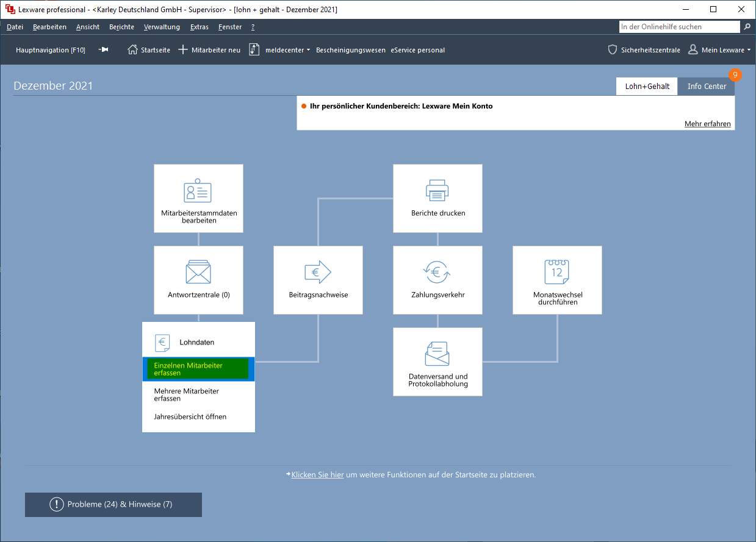Open the Bearbeiten menu

tap(49, 27)
